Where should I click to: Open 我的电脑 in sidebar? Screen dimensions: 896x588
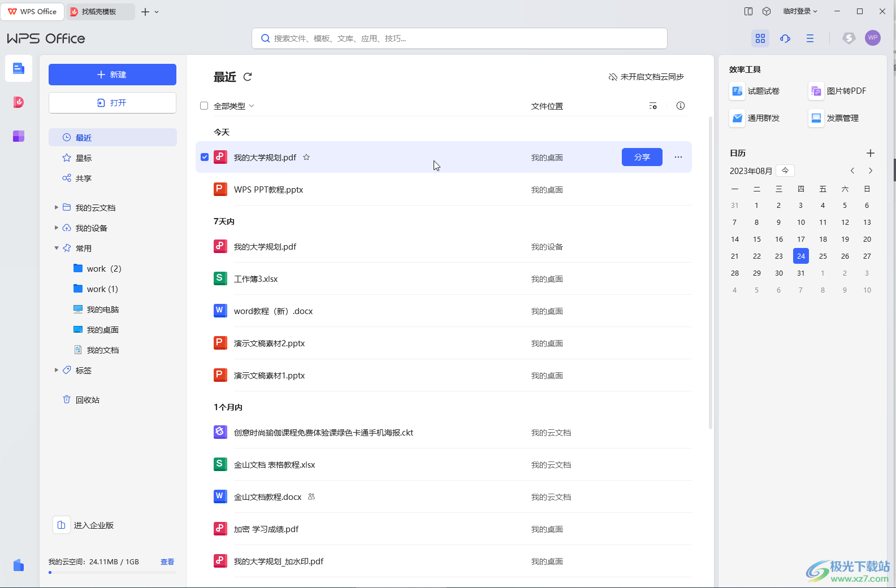tap(96, 309)
